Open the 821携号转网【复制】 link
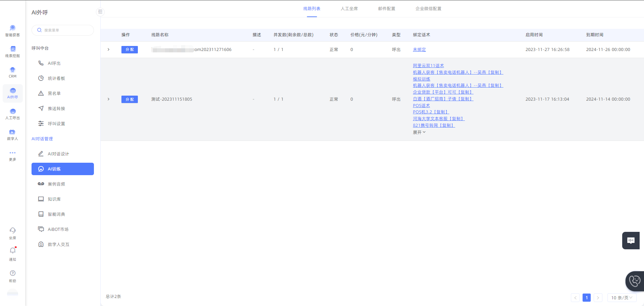Viewport: 644px width, 306px height. pos(434,125)
